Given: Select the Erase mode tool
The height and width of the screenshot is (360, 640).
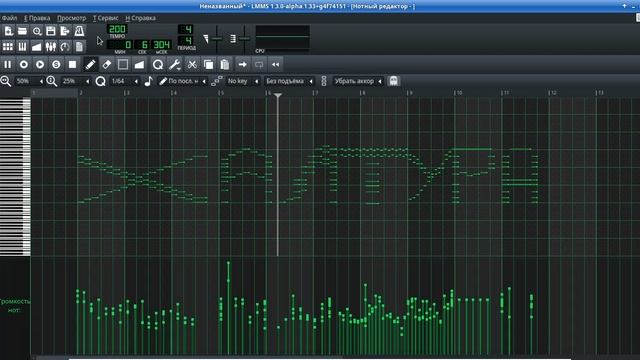Looking at the screenshot, I should 107,64.
